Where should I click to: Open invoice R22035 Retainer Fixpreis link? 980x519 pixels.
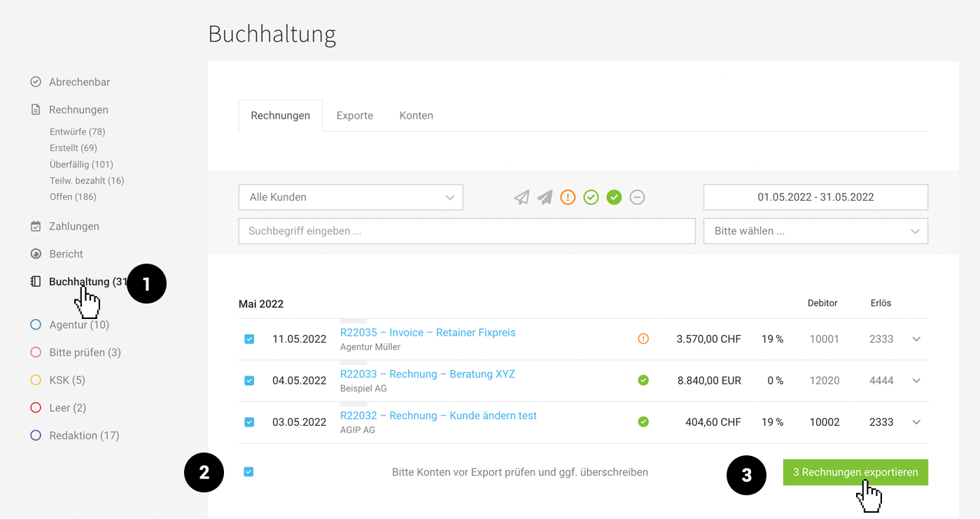[428, 332]
